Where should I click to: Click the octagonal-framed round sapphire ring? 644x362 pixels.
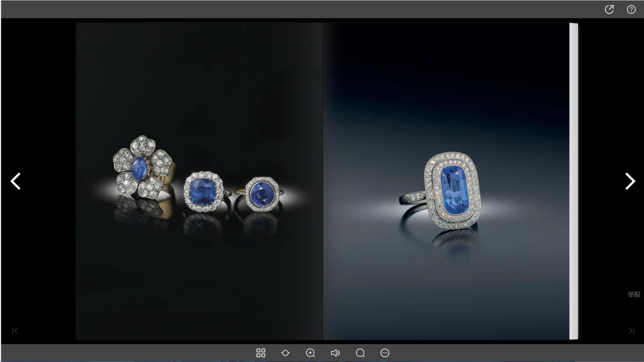[262, 194]
